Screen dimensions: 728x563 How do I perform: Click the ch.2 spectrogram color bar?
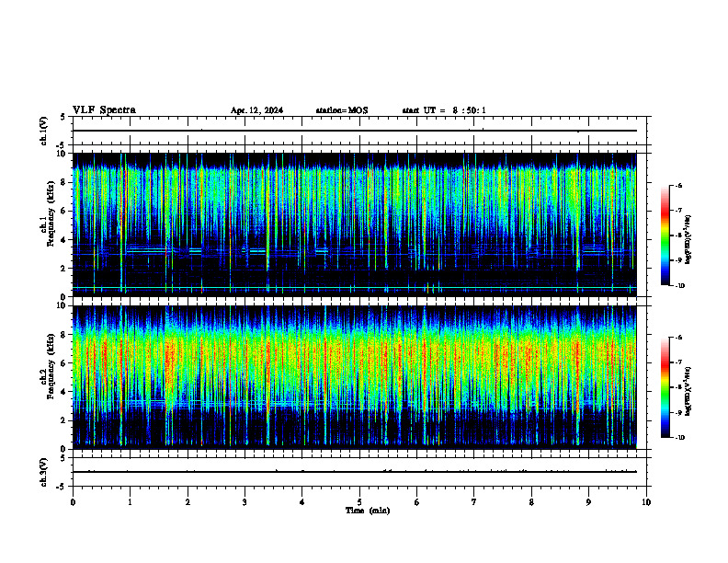(665, 387)
